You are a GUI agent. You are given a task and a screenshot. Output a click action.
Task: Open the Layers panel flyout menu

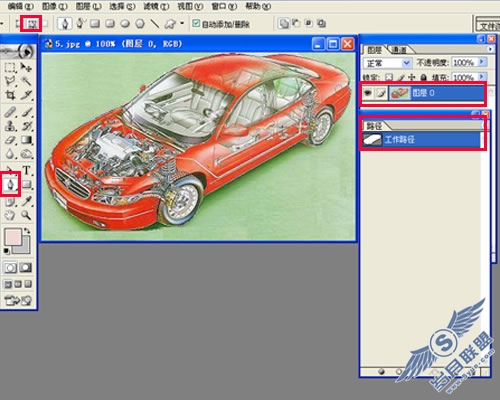(490, 49)
